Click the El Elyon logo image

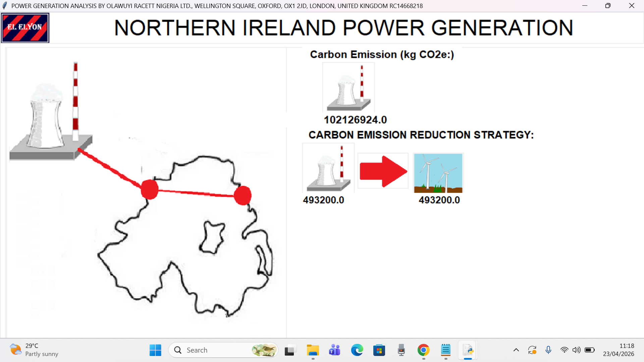click(x=25, y=28)
